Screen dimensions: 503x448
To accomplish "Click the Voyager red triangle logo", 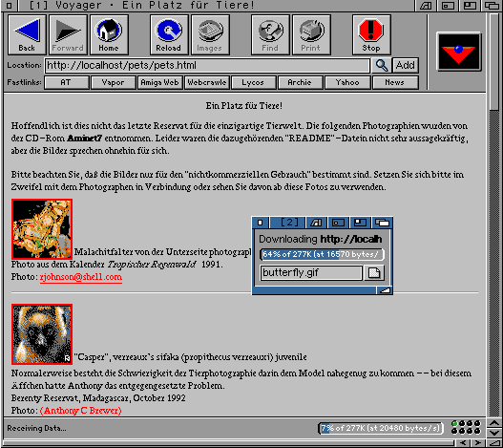I will (459, 52).
